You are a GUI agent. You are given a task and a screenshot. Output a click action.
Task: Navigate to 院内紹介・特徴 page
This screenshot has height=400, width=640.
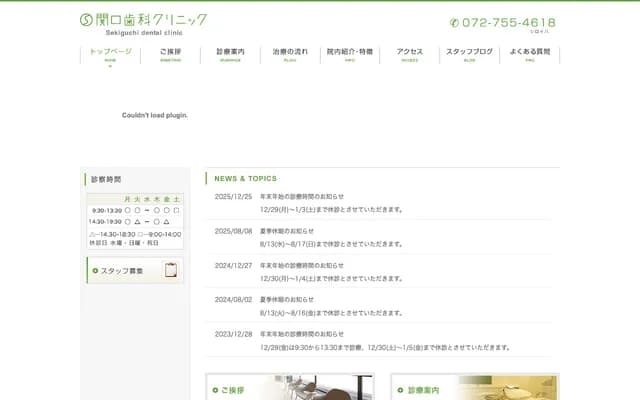coord(350,54)
